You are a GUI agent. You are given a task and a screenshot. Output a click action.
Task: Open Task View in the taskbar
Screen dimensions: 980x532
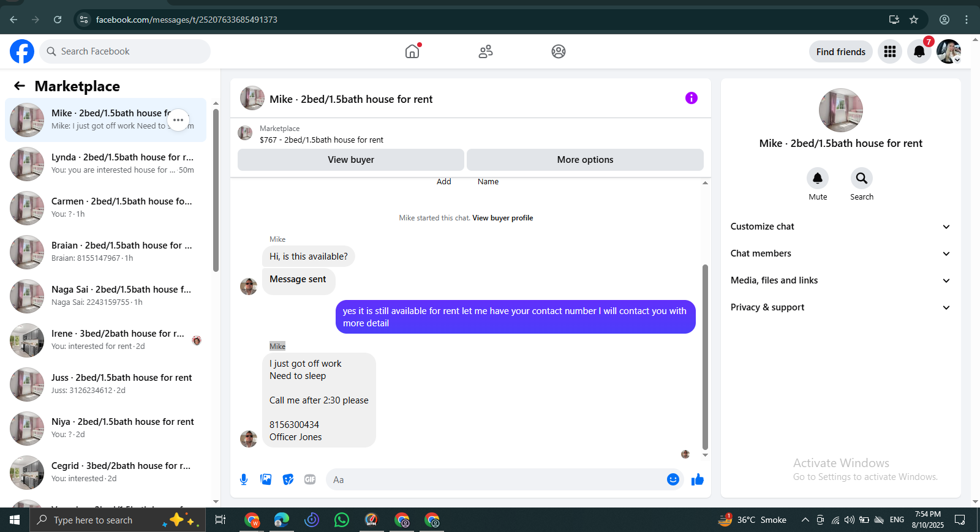[x=221, y=520]
